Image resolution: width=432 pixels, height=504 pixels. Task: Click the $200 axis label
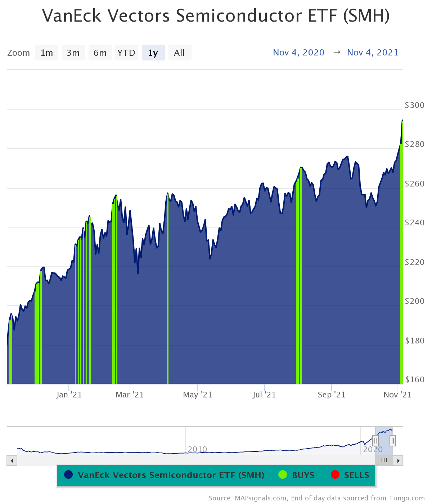[415, 301]
